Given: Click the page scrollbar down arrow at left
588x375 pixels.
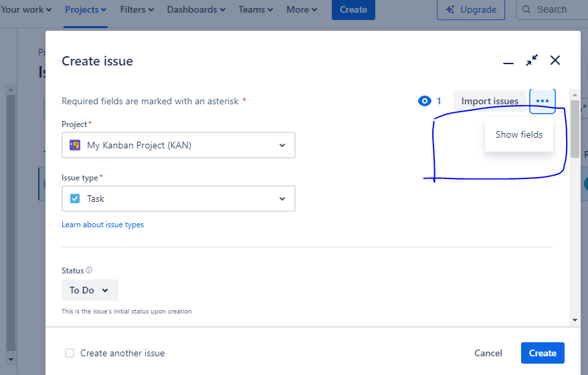Looking at the screenshot, I should pyautogui.click(x=11, y=360).
